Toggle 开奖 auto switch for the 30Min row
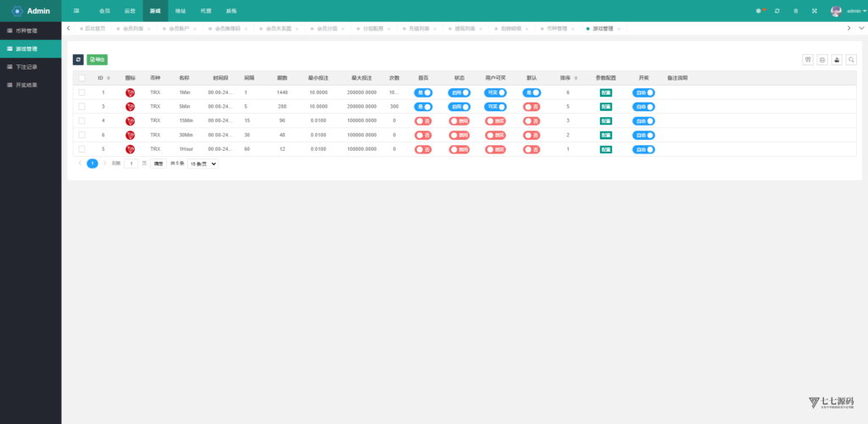 (643, 135)
